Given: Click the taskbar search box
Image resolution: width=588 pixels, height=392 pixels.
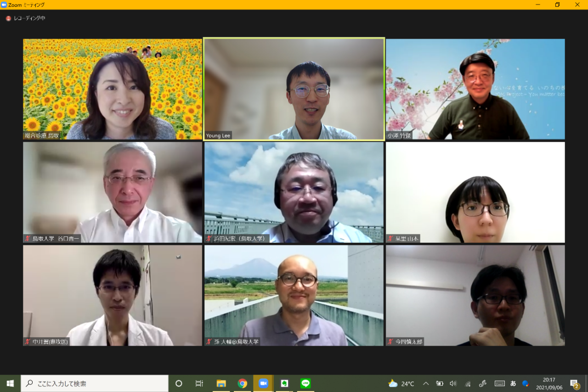Looking at the screenshot, I should (x=95, y=383).
